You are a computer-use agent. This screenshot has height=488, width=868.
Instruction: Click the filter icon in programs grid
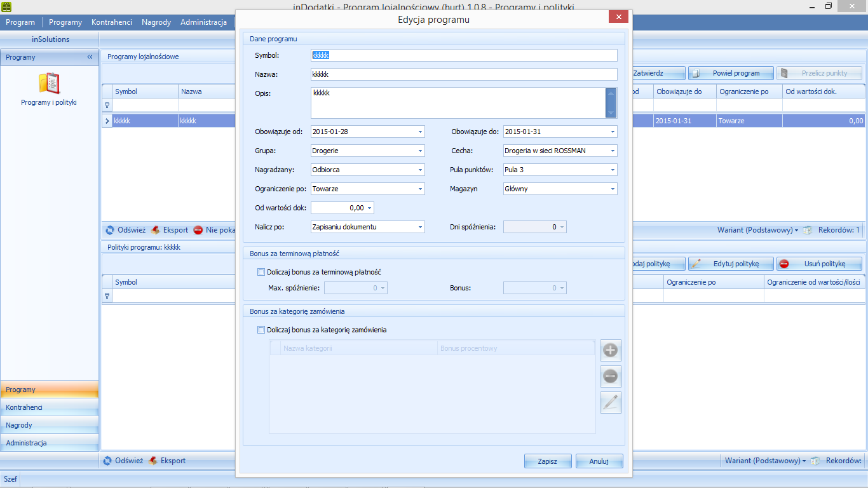tap(107, 105)
